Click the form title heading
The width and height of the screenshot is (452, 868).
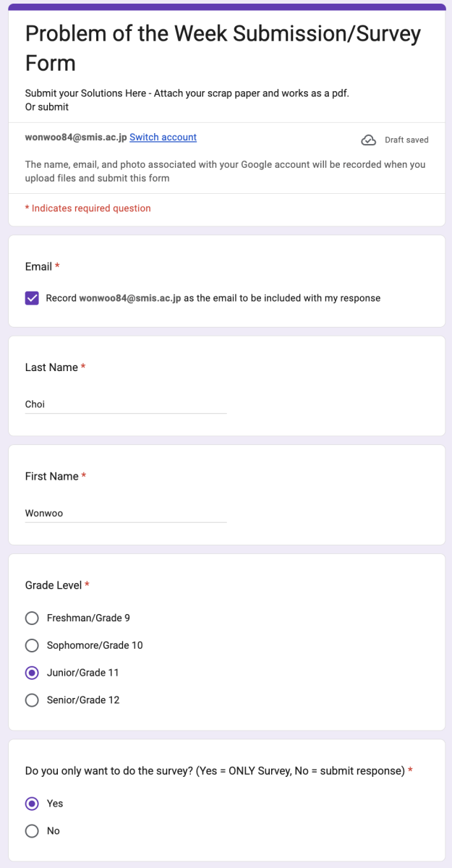[x=223, y=48]
